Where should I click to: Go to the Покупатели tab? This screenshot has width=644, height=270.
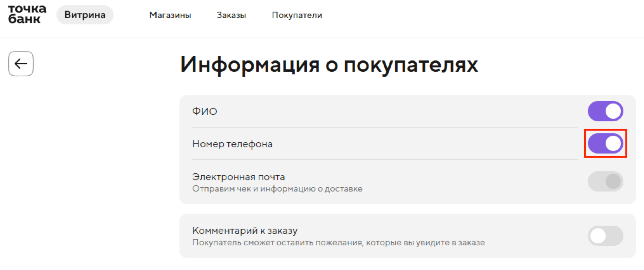point(297,15)
